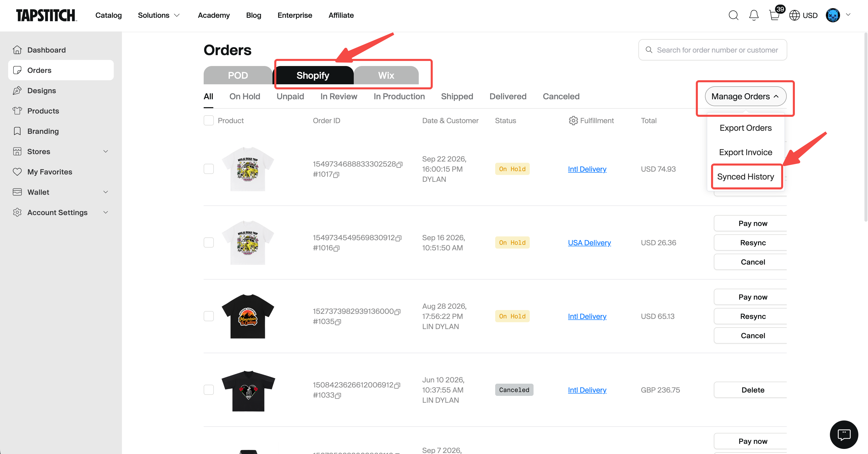
Task: Check the box for order #1017
Action: [208, 169]
